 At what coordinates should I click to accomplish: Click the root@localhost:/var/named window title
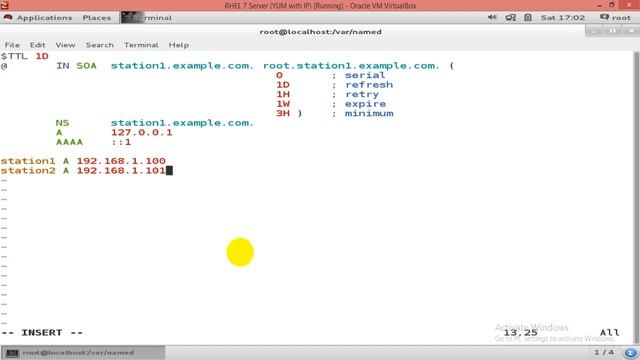coord(320,32)
